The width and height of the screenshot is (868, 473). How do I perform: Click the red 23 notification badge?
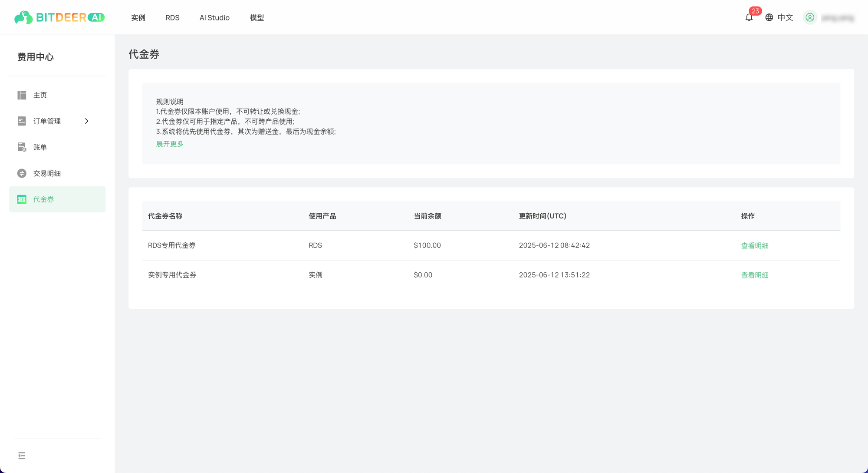tap(755, 11)
